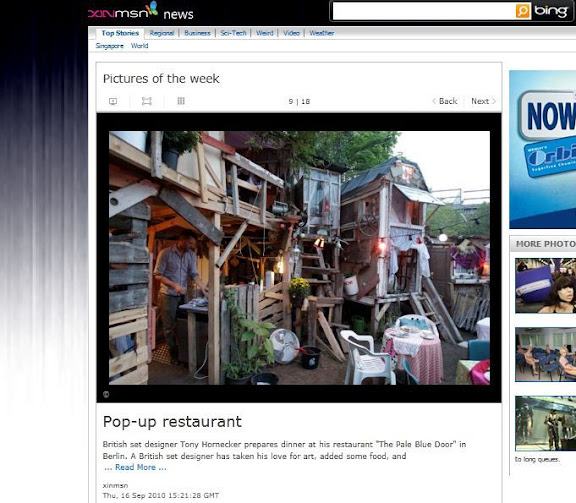Click the World sub-link

click(x=140, y=46)
